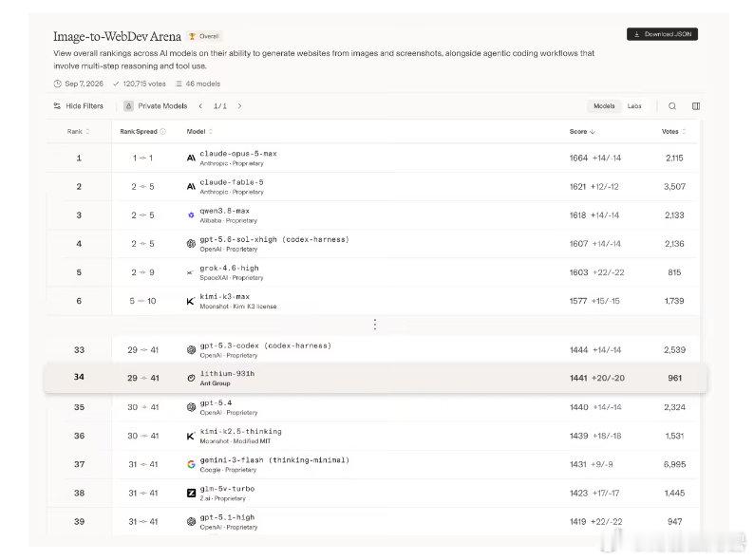Open the gpt-5.1-high model
Screen dimensions: 754x560
227,517
